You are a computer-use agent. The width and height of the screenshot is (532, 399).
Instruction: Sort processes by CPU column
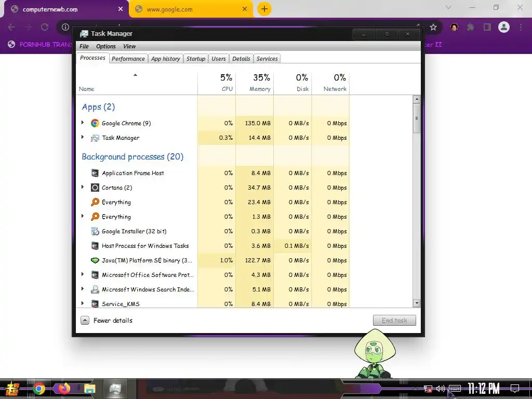point(217,83)
